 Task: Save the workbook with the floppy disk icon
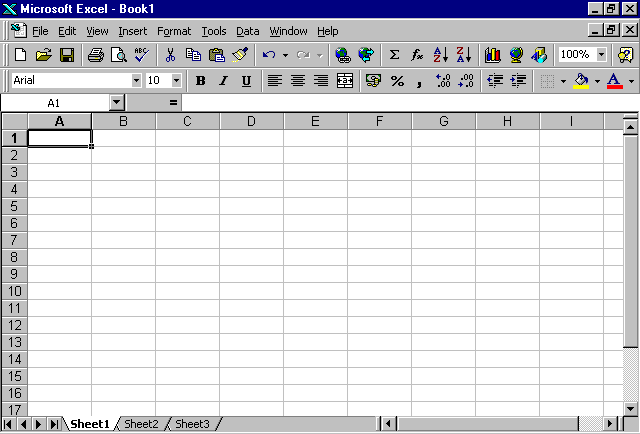67,54
